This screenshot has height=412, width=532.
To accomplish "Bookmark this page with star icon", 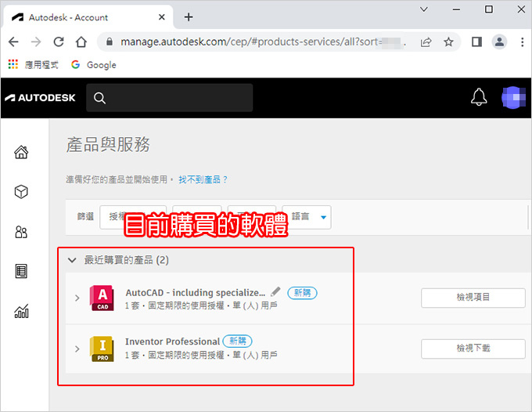I will click(x=448, y=42).
